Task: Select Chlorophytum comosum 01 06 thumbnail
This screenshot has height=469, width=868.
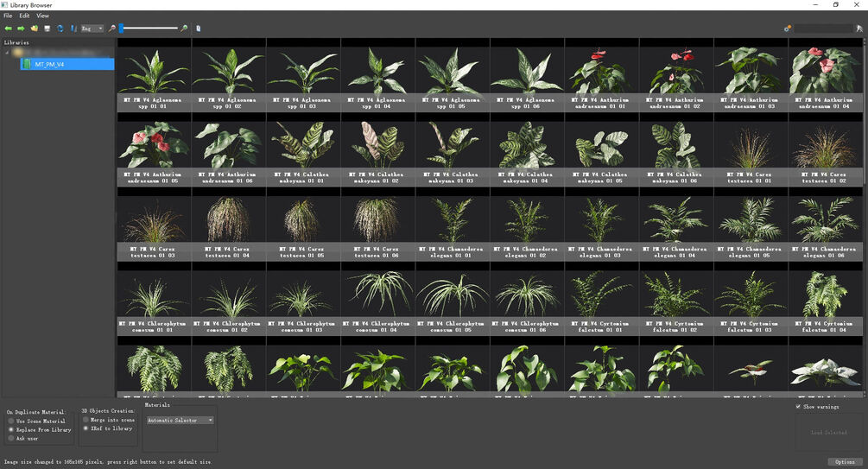Action: [527, 299]
